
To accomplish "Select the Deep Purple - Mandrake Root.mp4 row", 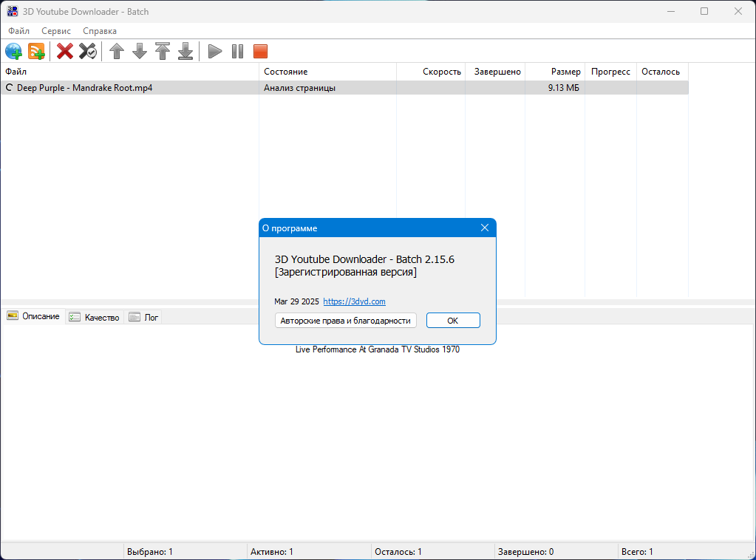I will tap(344, 88).
